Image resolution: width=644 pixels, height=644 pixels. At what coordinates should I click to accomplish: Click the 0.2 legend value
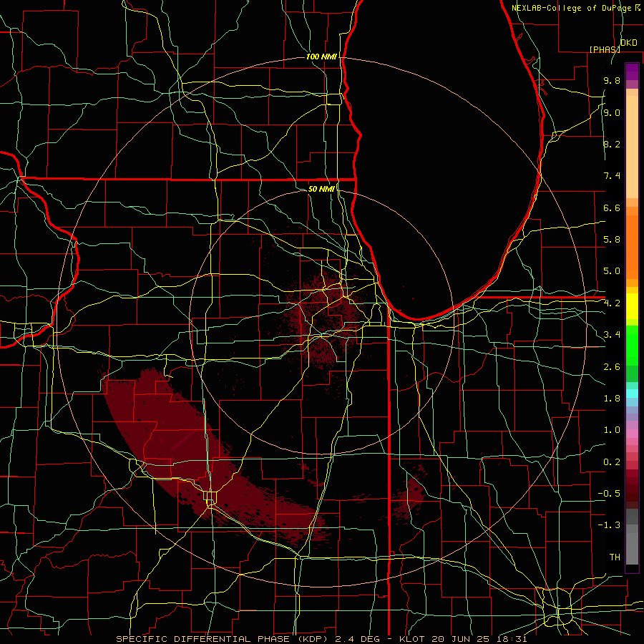[x=612, y=462]
